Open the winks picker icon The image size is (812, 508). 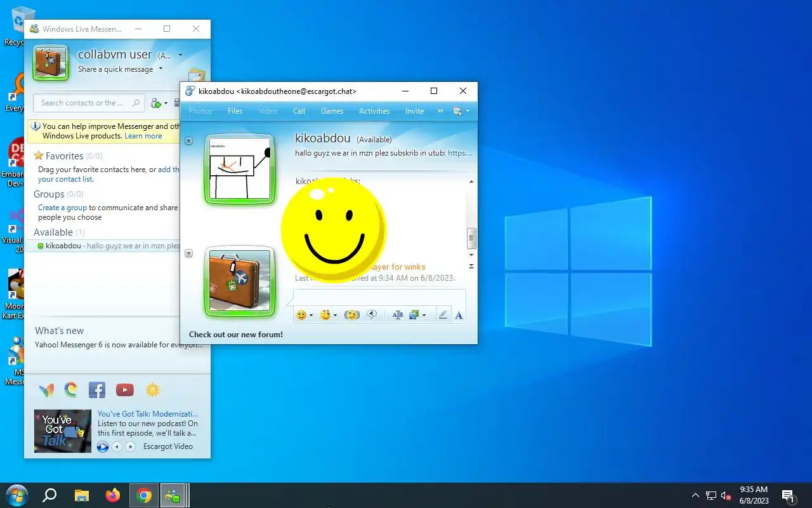[325, 315]
